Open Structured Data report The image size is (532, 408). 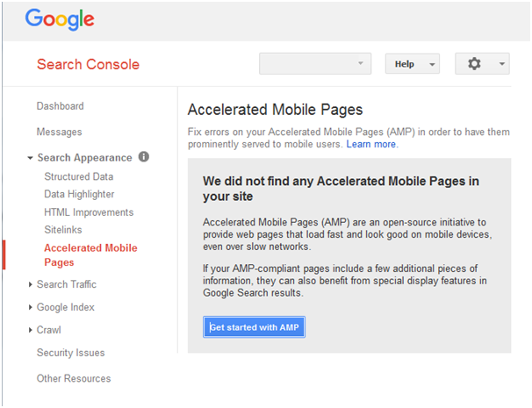79,176
